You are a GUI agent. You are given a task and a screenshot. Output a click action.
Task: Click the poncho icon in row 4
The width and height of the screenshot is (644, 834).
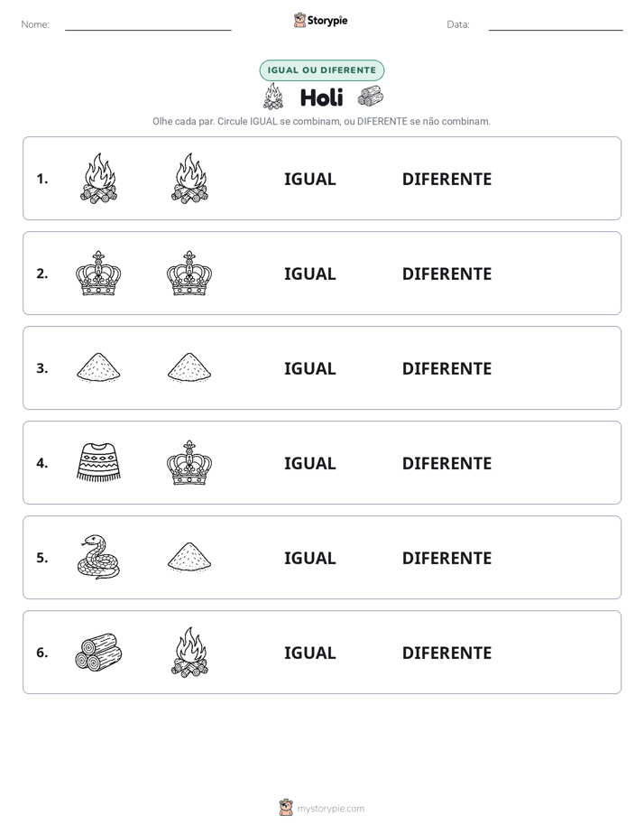click(x=98, y=462)
